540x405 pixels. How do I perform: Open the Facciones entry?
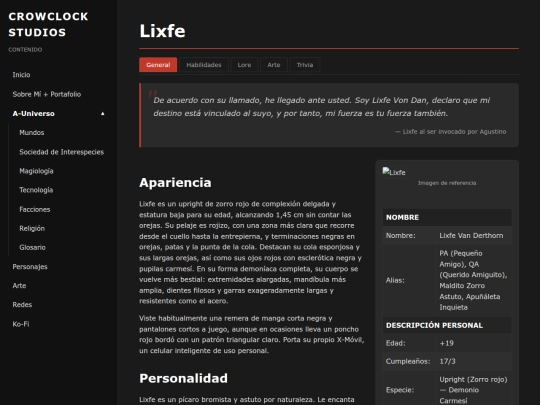[35, 209]
